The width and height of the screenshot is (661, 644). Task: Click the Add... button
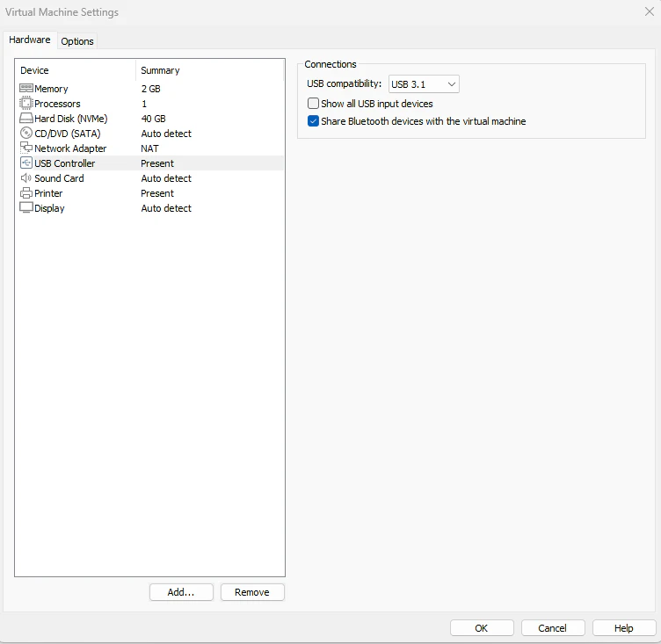(181, 592)
